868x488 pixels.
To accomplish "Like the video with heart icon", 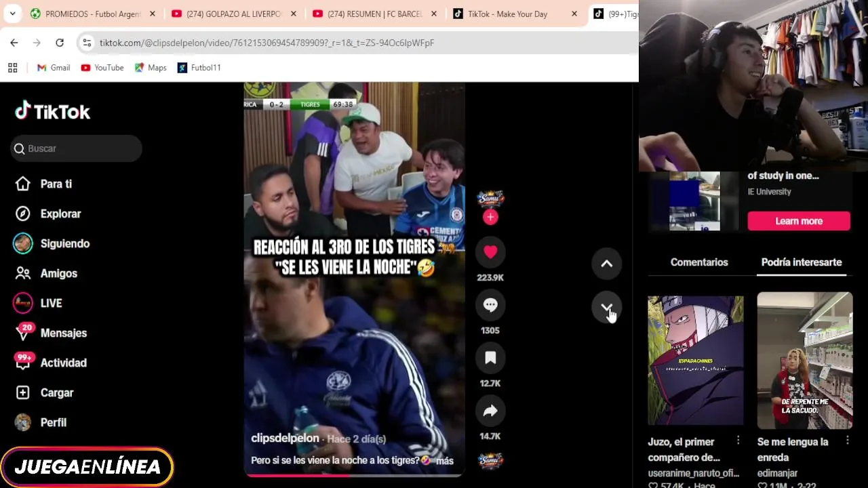I will (490, 252).
